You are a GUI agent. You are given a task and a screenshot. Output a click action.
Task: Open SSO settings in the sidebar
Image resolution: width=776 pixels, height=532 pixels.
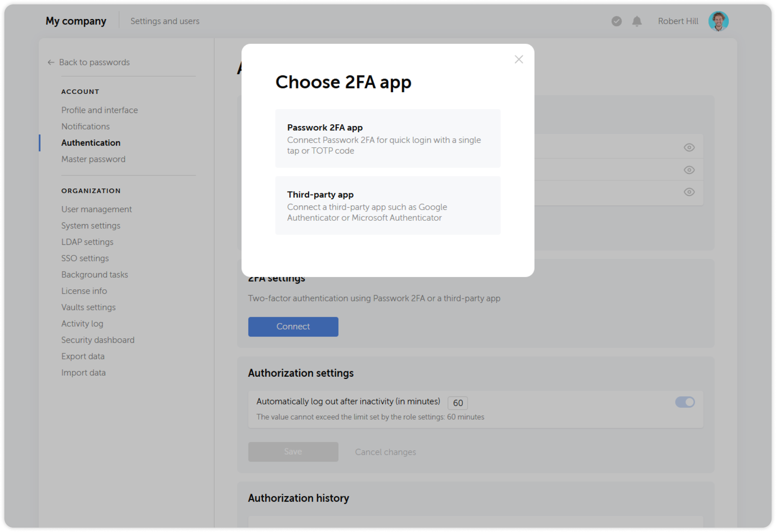point(85,258)
